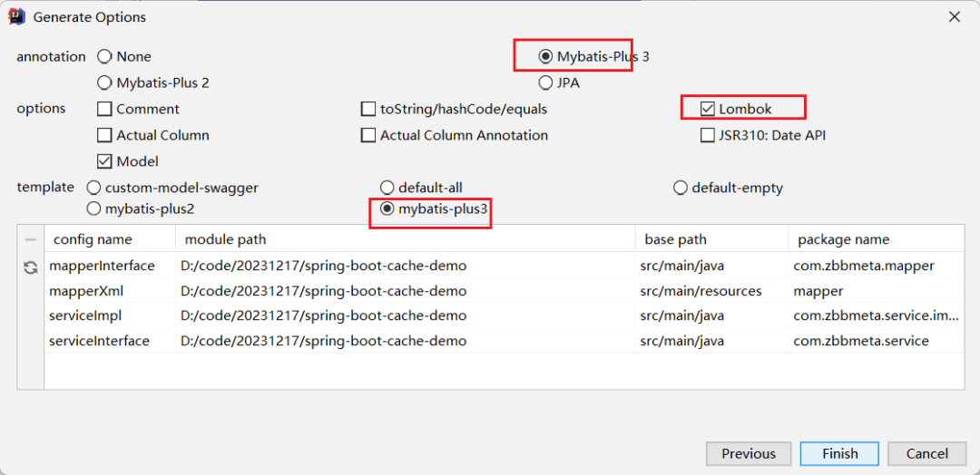
Task: Select the serviceInterface config row
Action: coord(110,341)
